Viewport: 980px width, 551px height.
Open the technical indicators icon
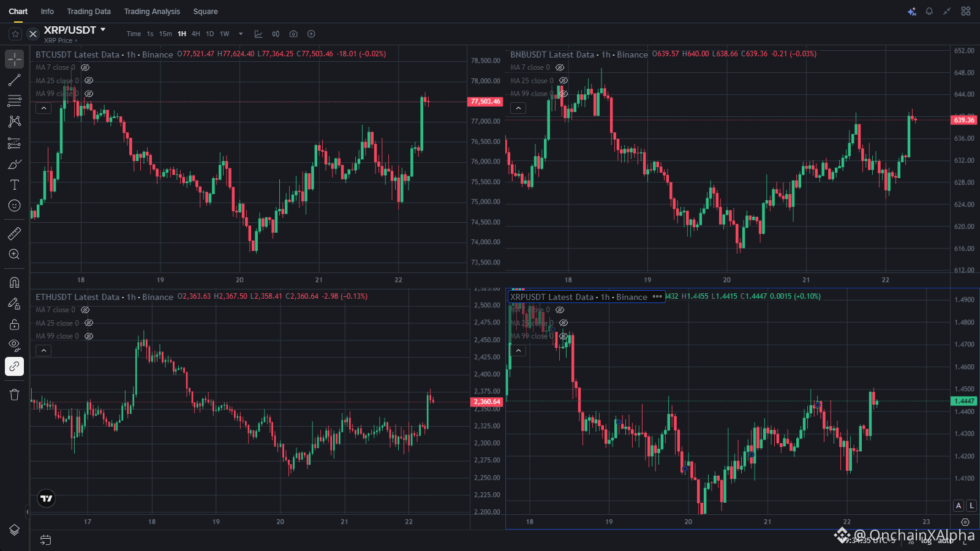(258, 34)
